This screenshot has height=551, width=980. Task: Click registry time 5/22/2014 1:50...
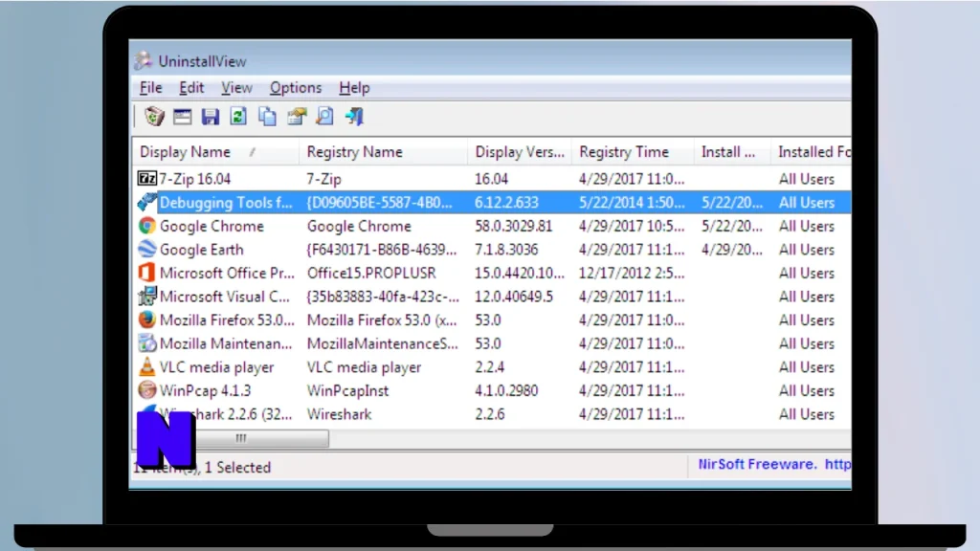tap(632, 203)
